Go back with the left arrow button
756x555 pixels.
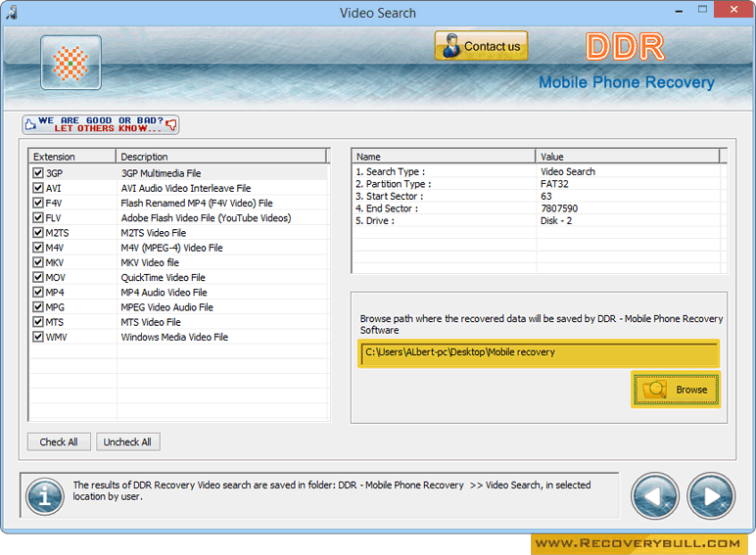654,495
